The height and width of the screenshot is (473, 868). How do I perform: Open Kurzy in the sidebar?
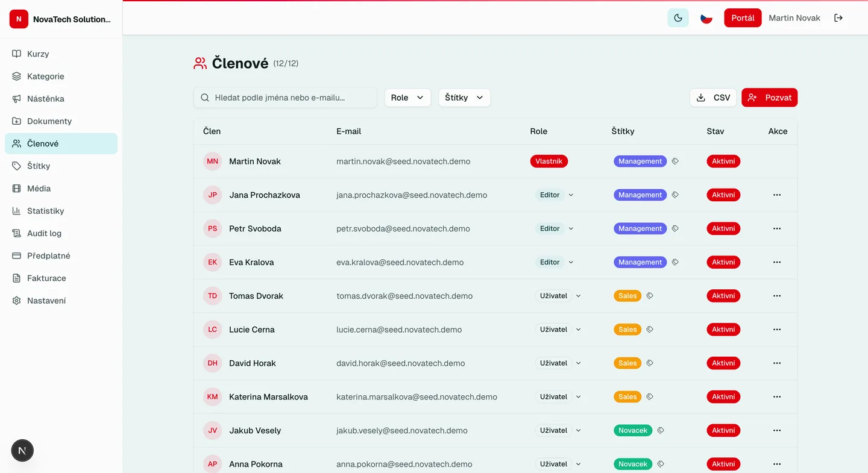pyautogui.click(x=38, y=54)
